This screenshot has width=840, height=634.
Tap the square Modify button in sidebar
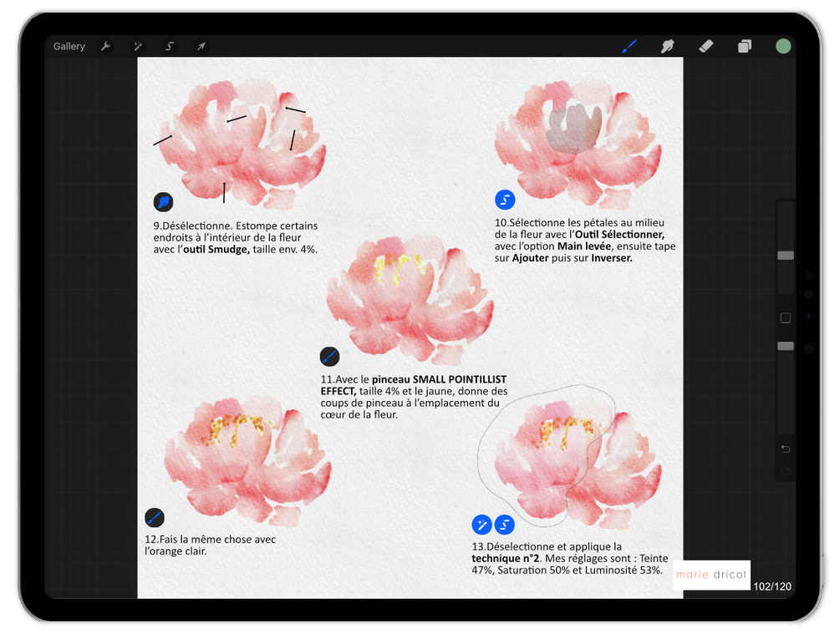click(x=786, y=318)
